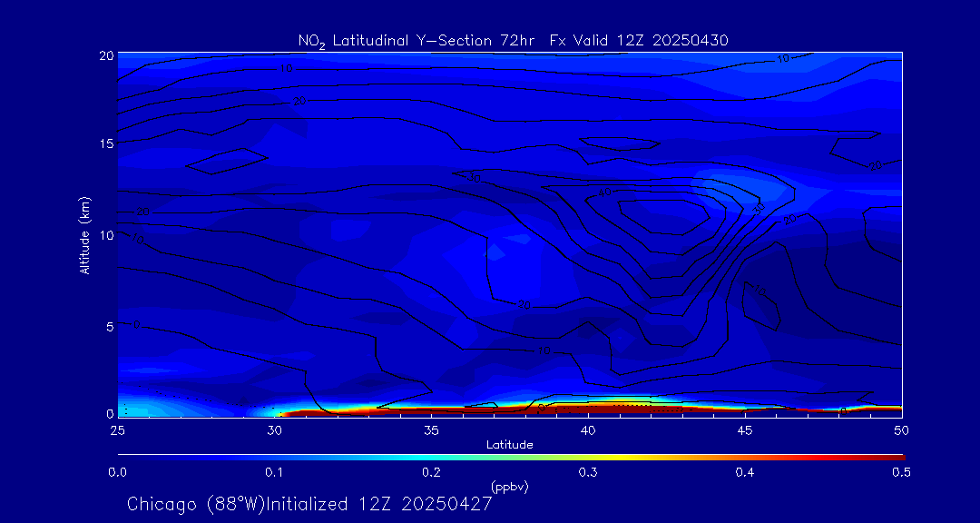Click colorbar tick label 0.1
This screenshot has width=980, height=523.
(x=274, y=473)
